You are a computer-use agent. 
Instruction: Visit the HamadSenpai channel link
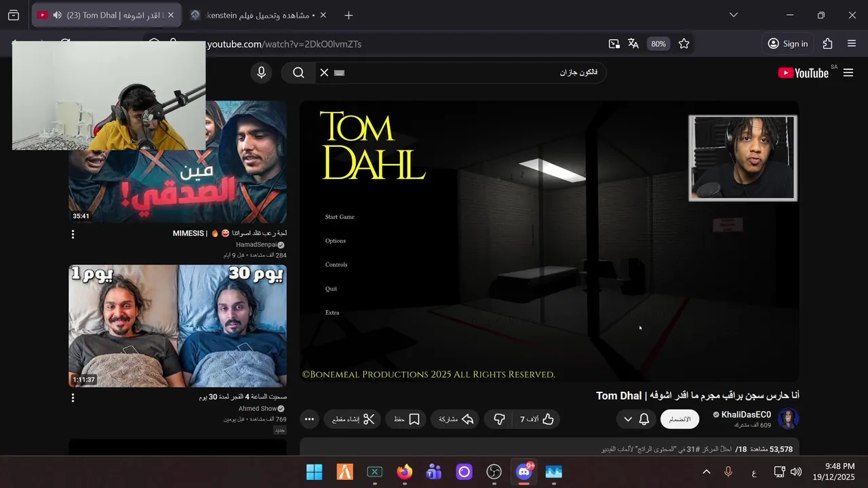click(x=256, y=245)
